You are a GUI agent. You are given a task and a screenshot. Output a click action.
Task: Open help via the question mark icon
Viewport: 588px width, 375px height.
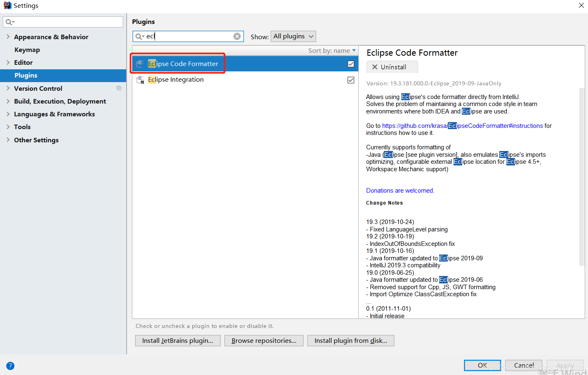(10, 366)
